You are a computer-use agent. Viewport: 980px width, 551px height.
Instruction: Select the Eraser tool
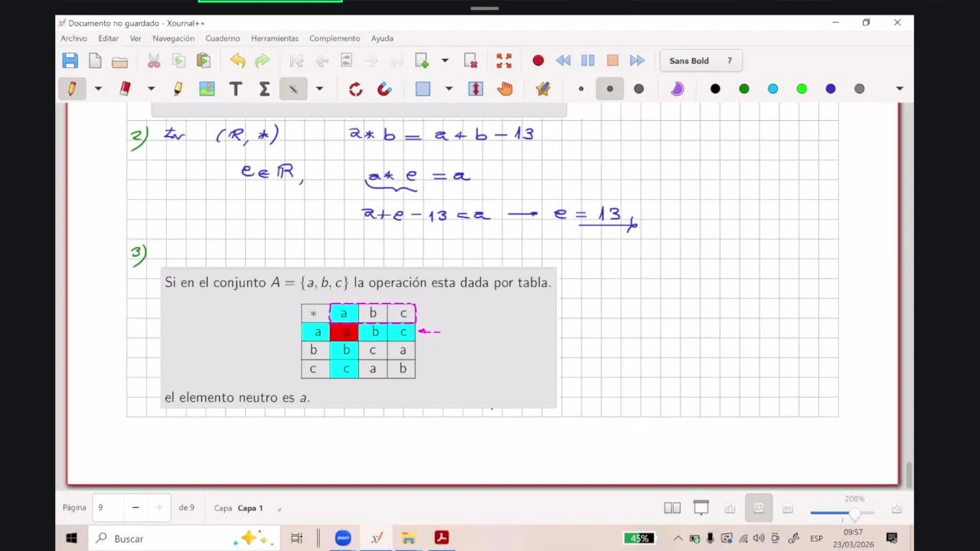click(126, 89)
